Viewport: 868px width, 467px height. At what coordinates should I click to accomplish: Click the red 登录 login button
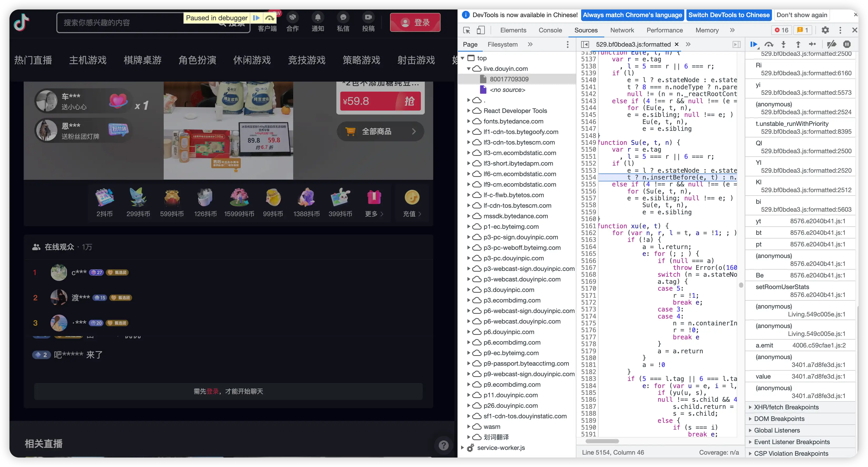point(415,22)
